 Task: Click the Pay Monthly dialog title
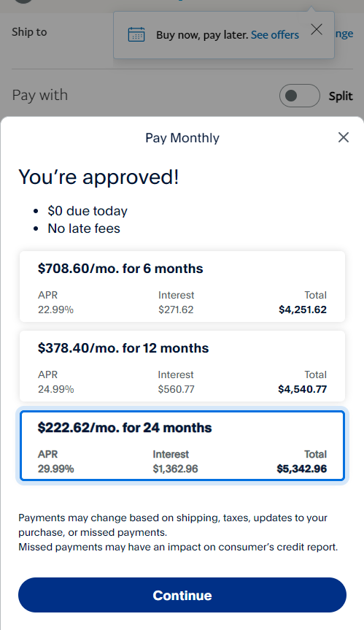(182, 138)
